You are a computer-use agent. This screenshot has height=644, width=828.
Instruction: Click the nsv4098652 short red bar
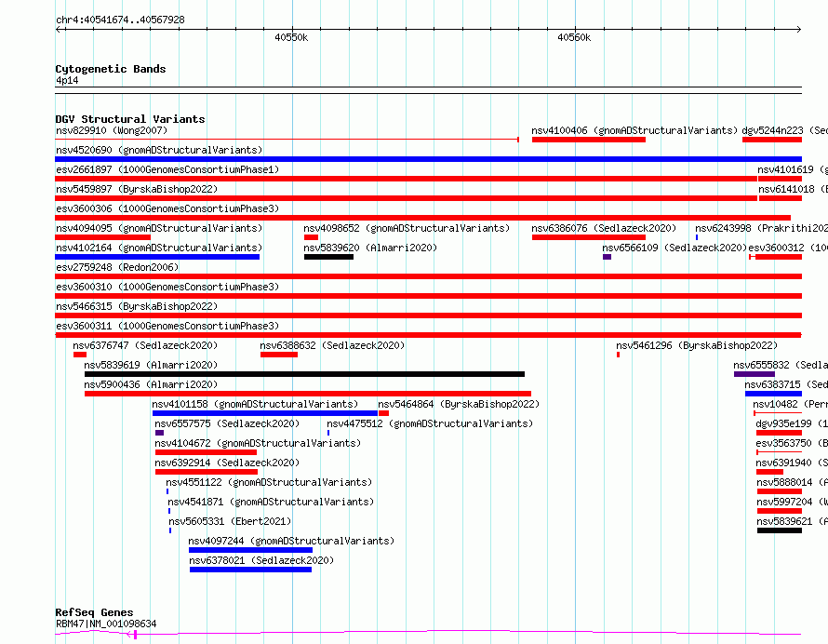pyautogui.click(x=311, y=237)
